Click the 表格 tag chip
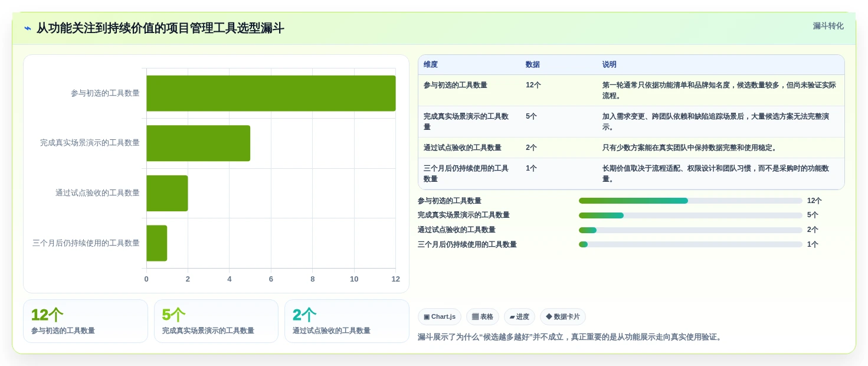This screenshot has width=868, height=366. point(483,317)
